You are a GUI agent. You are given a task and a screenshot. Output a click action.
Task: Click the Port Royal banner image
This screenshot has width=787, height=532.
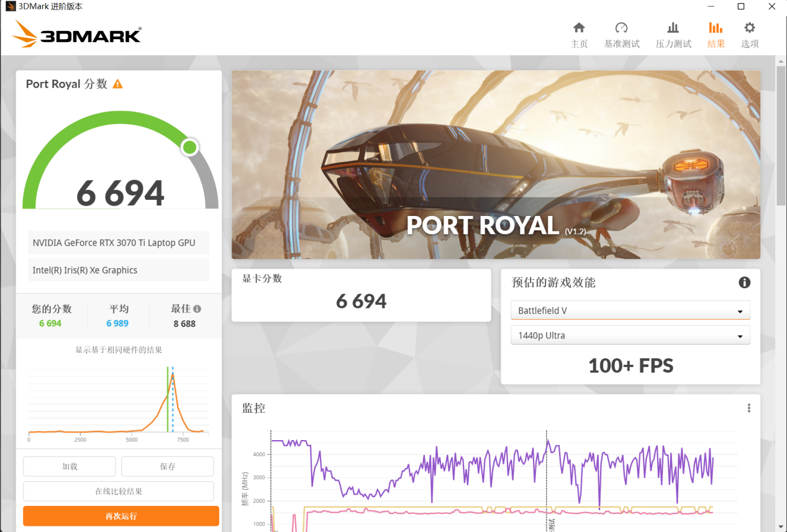496,165
